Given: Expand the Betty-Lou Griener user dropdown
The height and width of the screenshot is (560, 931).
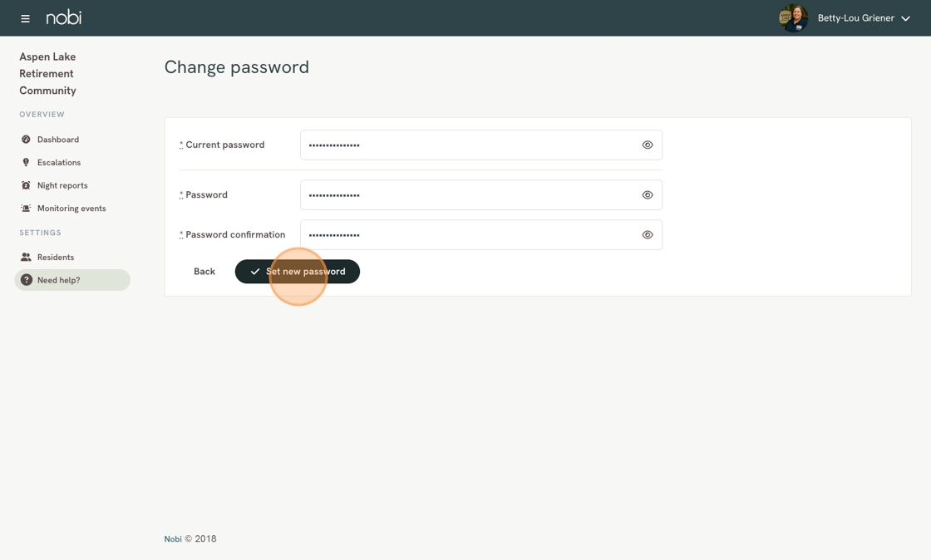Looking at the screenshot, I should 905,18.
